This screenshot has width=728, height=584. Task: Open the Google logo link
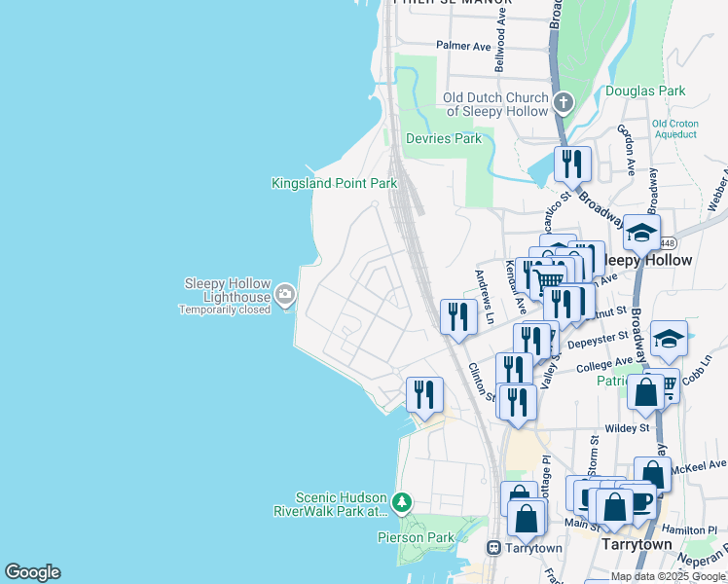pyautogui.click(x=32, y=573)
